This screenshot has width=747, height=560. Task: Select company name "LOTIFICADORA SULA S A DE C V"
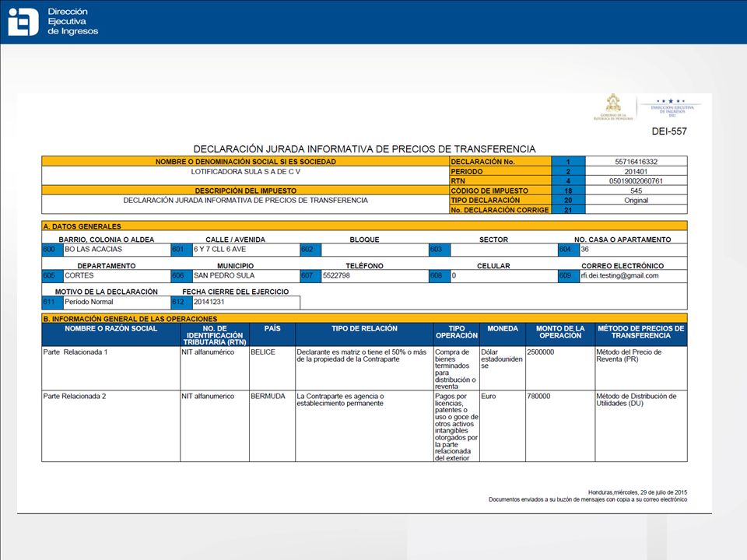245,171
